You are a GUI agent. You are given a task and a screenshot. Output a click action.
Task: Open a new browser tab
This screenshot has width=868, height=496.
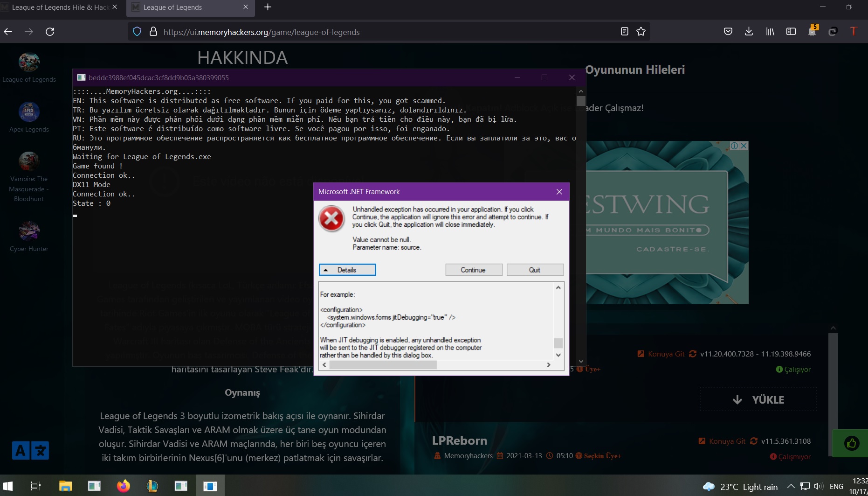click(x=268, y=7)
